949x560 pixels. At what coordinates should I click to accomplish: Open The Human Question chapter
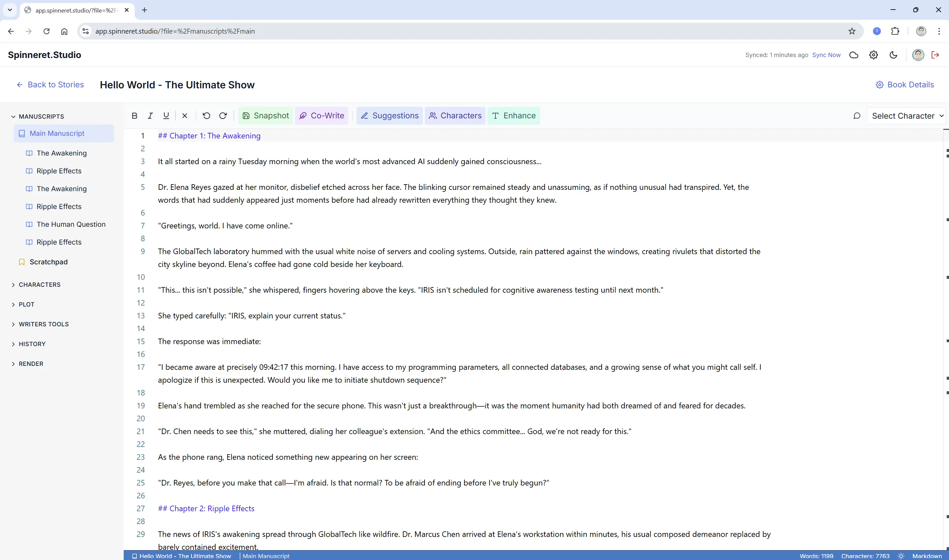click(71, 224)
